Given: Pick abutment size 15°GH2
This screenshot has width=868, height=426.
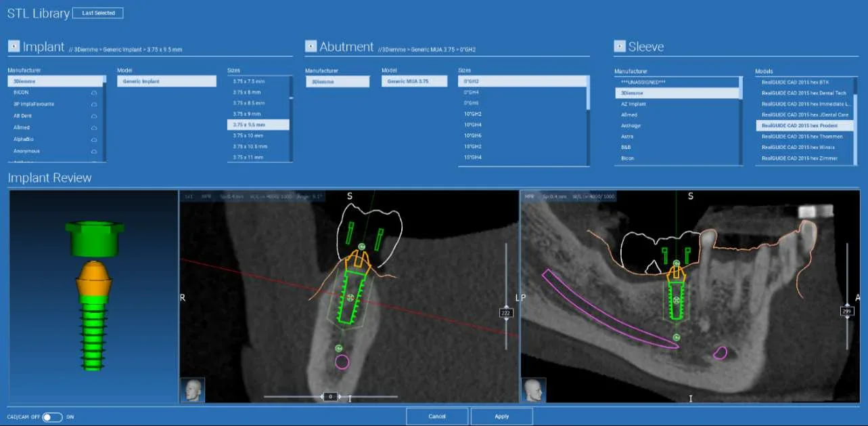Looking at the screenshot, I should (522, 146).
